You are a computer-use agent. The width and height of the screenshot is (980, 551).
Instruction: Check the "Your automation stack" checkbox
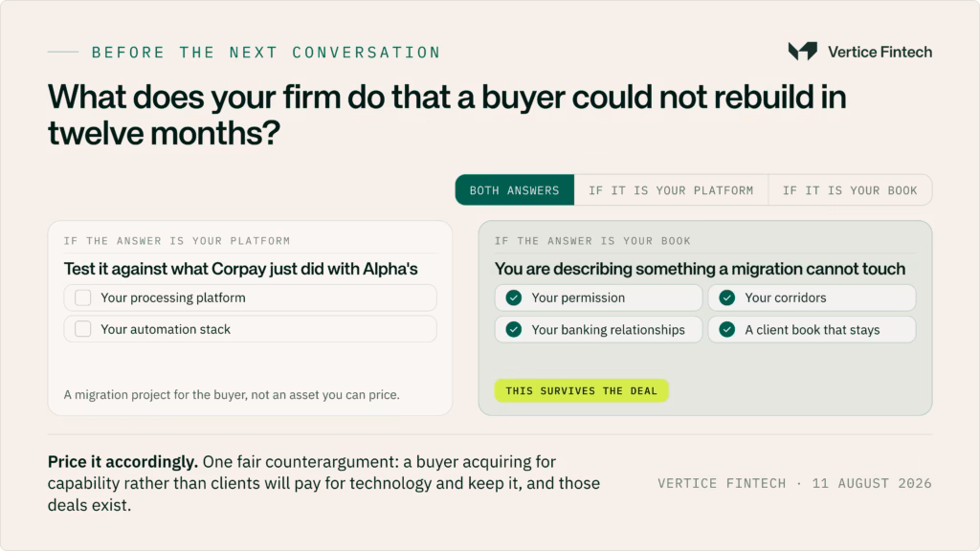(x=83, y=329)
